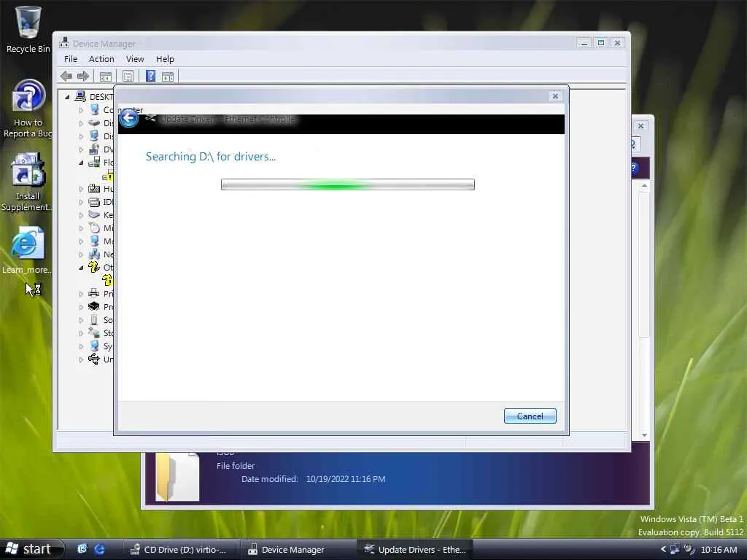Click the USB controllers category icon
The width and height of the screenshot is (747, 560).
point(94,359)
